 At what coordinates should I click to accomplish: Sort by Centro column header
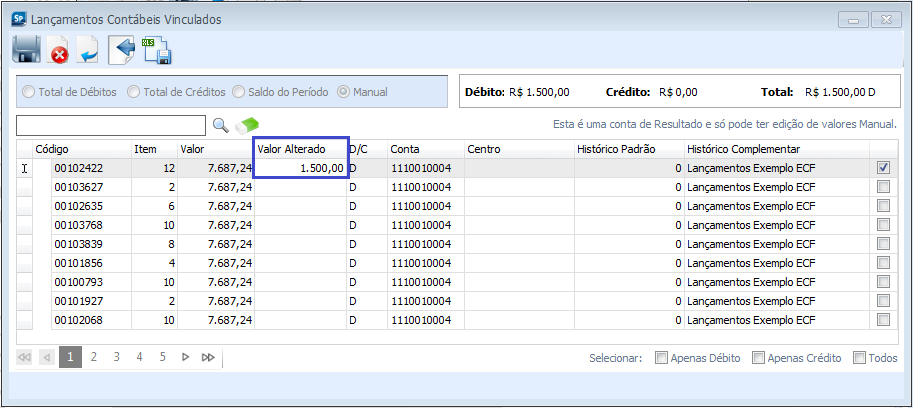(519, 149)
